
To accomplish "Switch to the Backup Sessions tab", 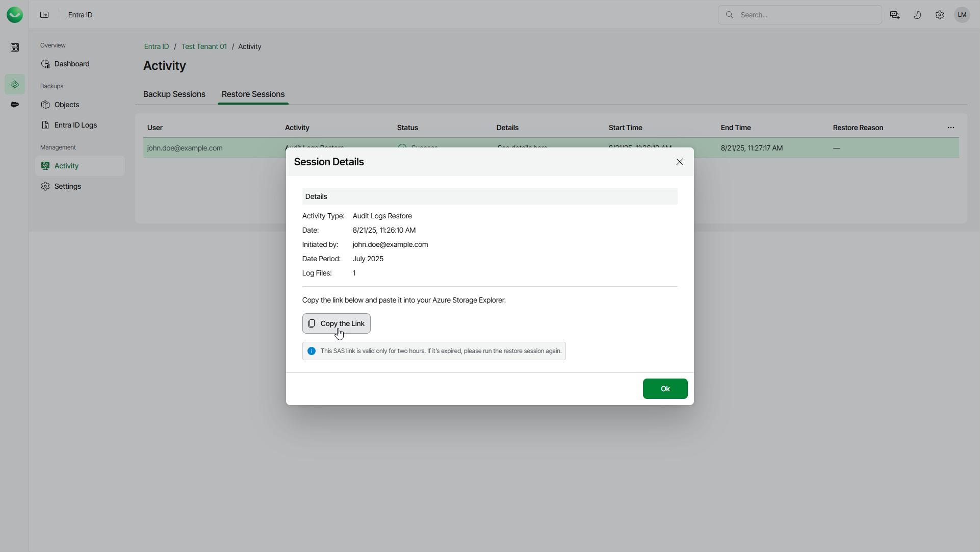I will click(174, 94).
